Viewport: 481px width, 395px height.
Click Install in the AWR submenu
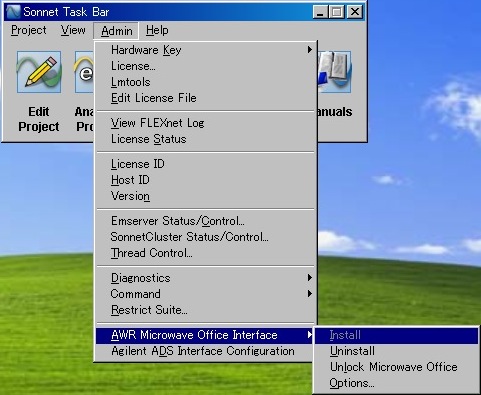click(x=396, y=335)
